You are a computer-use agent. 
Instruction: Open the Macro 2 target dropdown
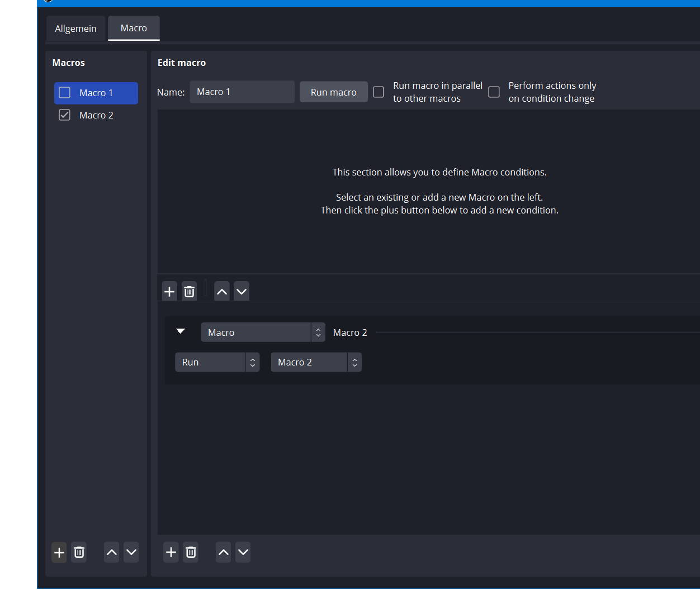click(316, 362)
